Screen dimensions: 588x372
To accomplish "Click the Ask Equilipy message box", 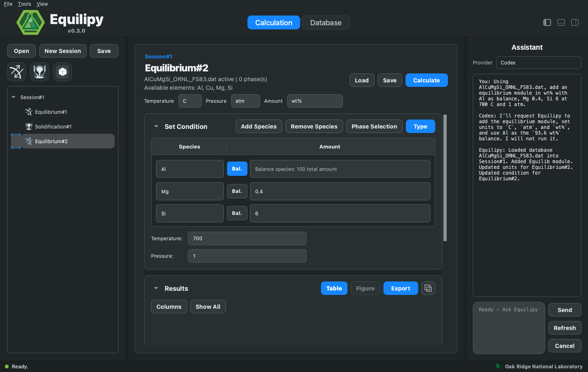I will coord(509,328).
